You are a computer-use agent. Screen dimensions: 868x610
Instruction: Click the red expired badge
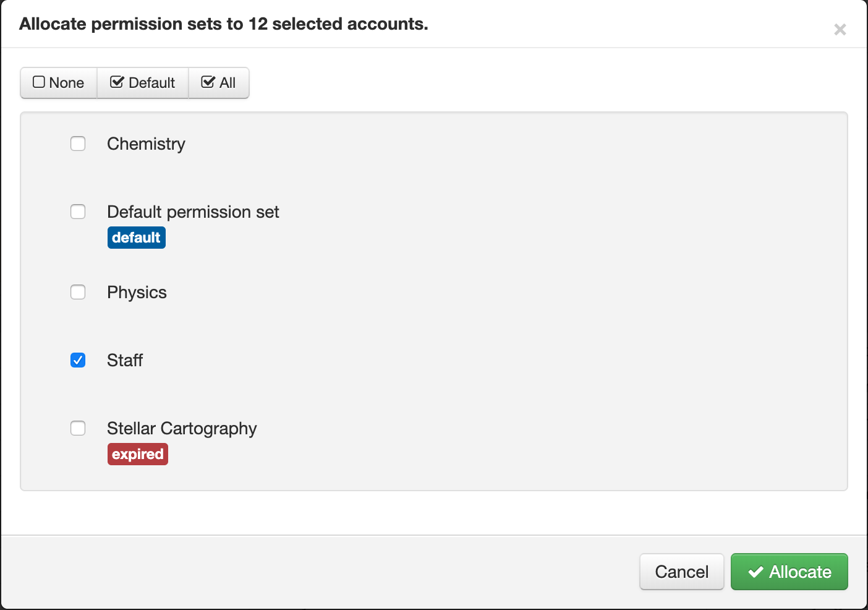[x=138, y=454]
